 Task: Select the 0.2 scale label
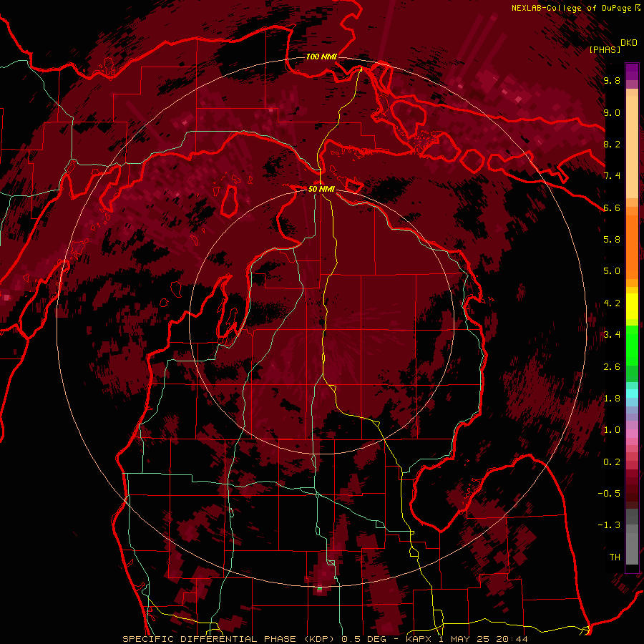[612, 462]
